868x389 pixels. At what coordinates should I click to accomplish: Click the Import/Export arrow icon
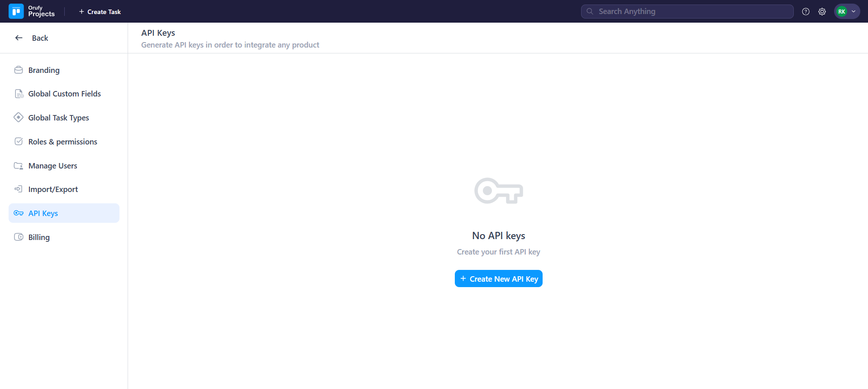(19, 189)
